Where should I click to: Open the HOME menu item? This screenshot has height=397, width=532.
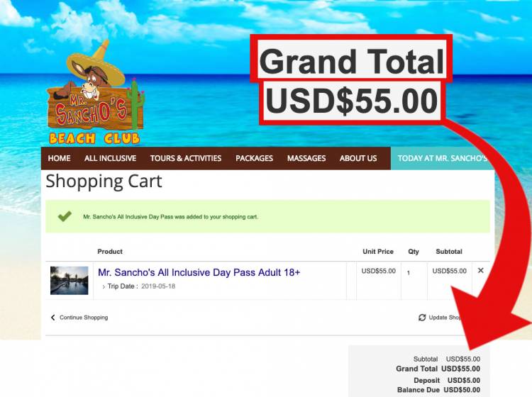pyautogui.click(x=59, y=158)
